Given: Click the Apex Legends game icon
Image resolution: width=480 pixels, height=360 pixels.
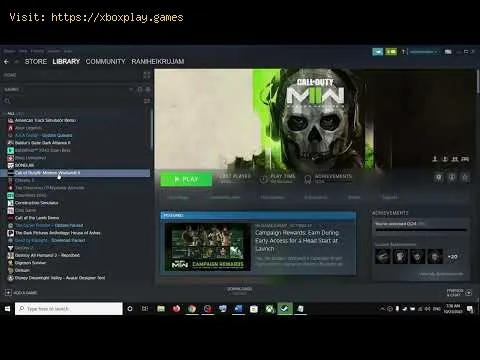Looking at the screenshot, I should tap(11, 128).
